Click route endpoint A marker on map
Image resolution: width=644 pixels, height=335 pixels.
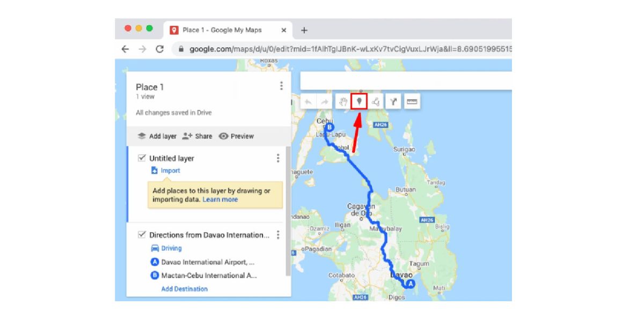pos(410,284)
